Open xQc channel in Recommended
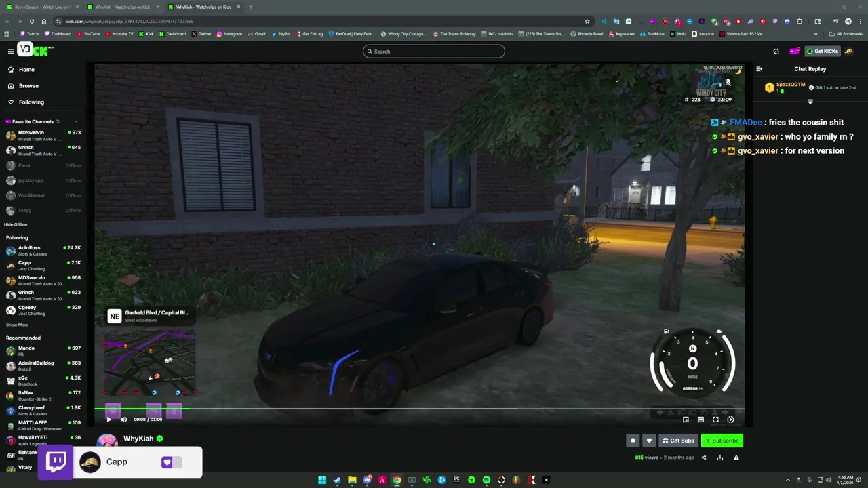The image size is (868, 488). point(42,380)
